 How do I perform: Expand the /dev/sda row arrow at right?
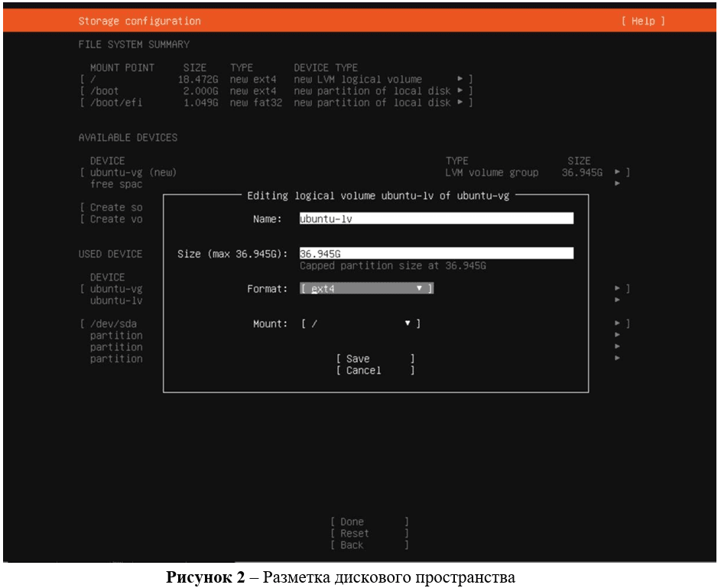point(618,324)
